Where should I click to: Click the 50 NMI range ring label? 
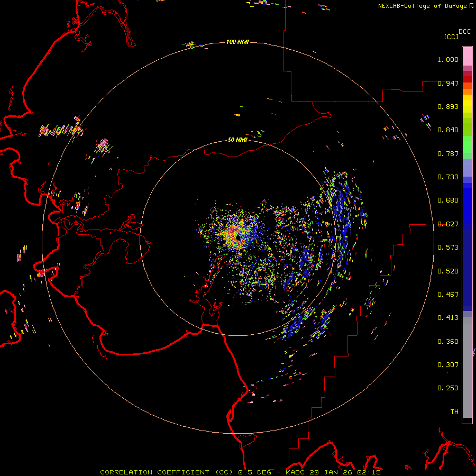[237, 140]
